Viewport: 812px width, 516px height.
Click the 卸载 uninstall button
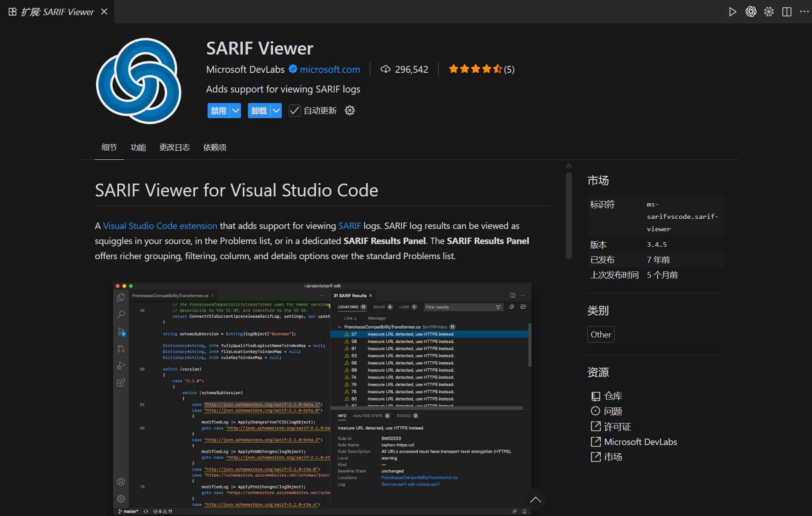259,111
